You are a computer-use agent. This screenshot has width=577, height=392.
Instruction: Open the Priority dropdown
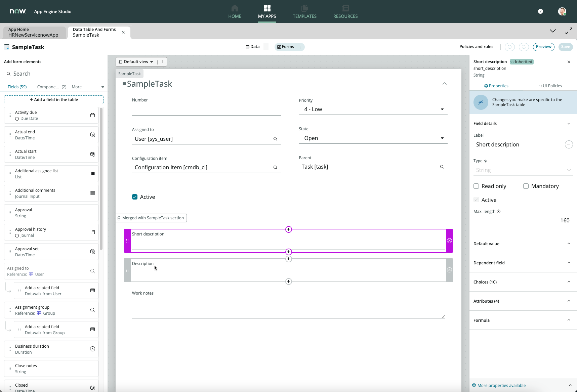tap(373, 110)
